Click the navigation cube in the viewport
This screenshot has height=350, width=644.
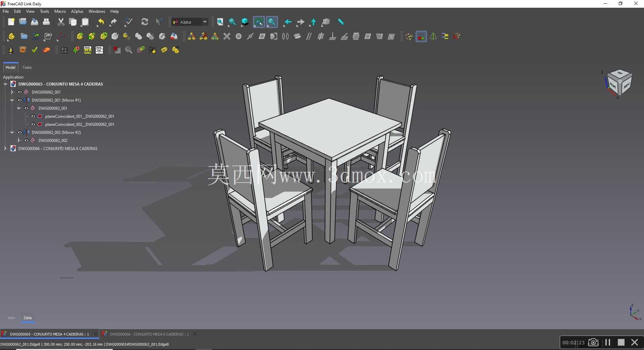coord(619,83)
